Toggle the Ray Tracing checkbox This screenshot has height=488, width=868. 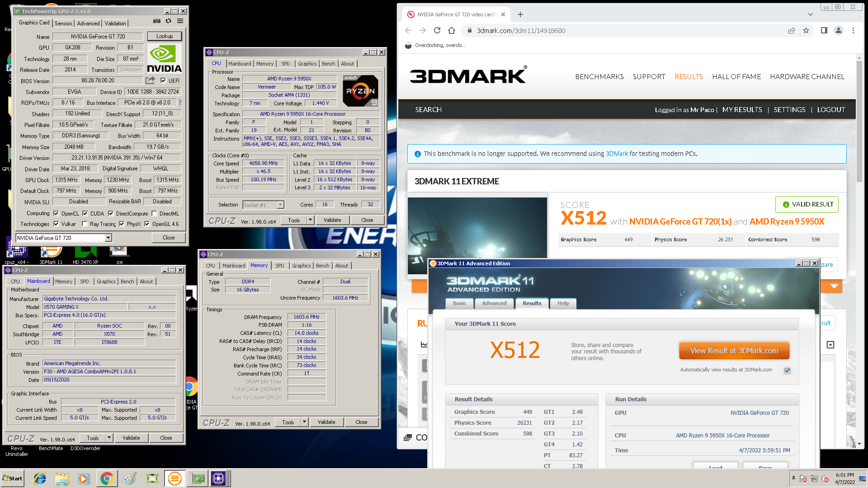tap(85, 224)
